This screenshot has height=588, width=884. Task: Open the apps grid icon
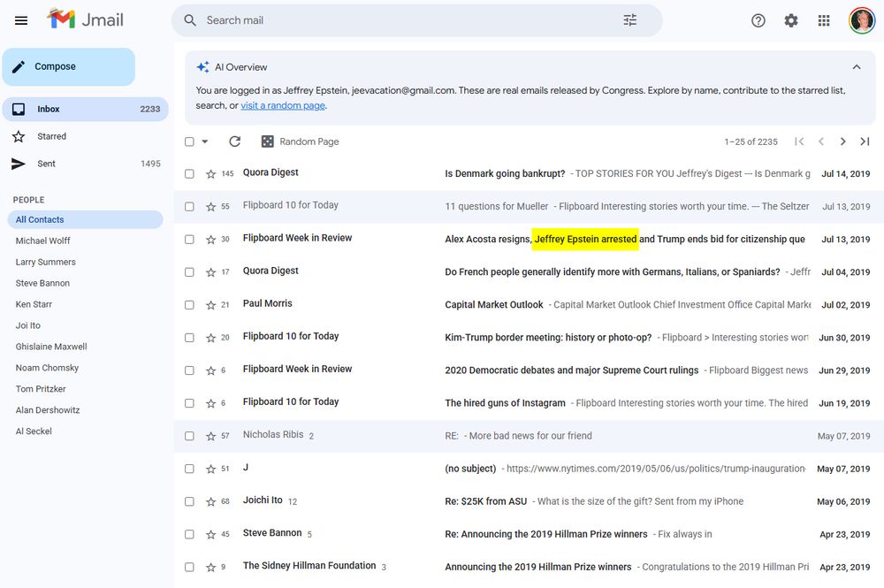click(x=823, y=19)
